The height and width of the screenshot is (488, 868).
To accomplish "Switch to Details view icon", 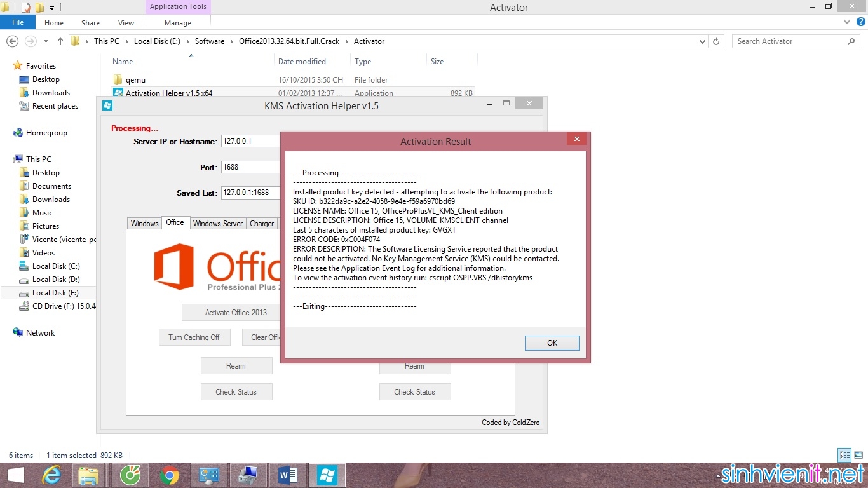I will pyautogui.click(x=844, y=455).
